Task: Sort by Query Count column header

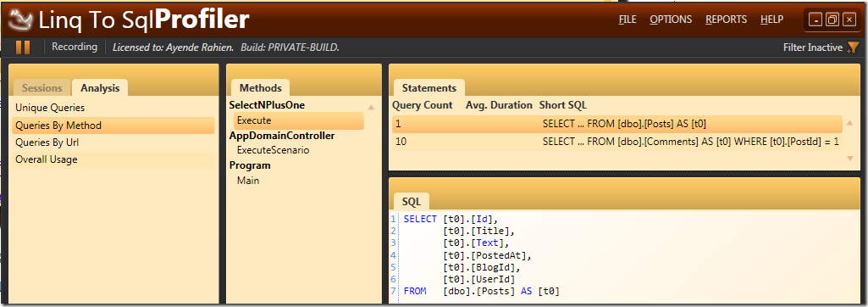Action: click(423, 104)
